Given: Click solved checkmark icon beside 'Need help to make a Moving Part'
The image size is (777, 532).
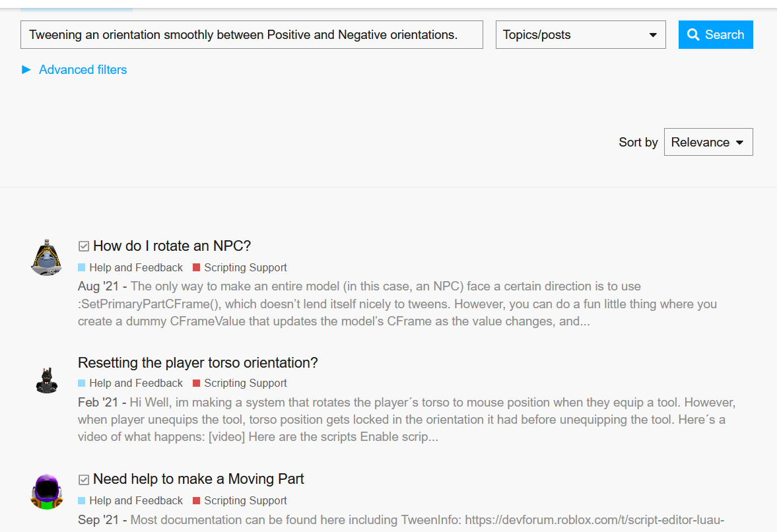Looking at the screenshot, I should pyautogui.click(x=84, y=480).
